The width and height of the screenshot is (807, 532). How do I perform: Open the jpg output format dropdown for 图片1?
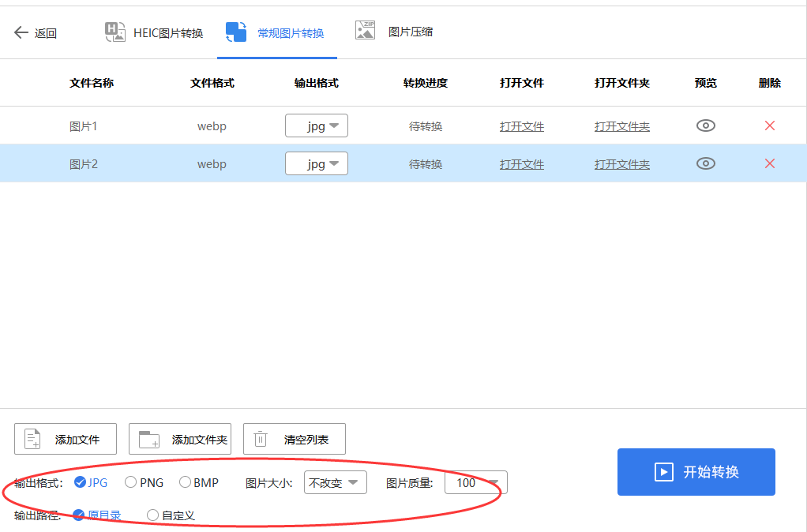pyautogui.click(x=316, y=125)
